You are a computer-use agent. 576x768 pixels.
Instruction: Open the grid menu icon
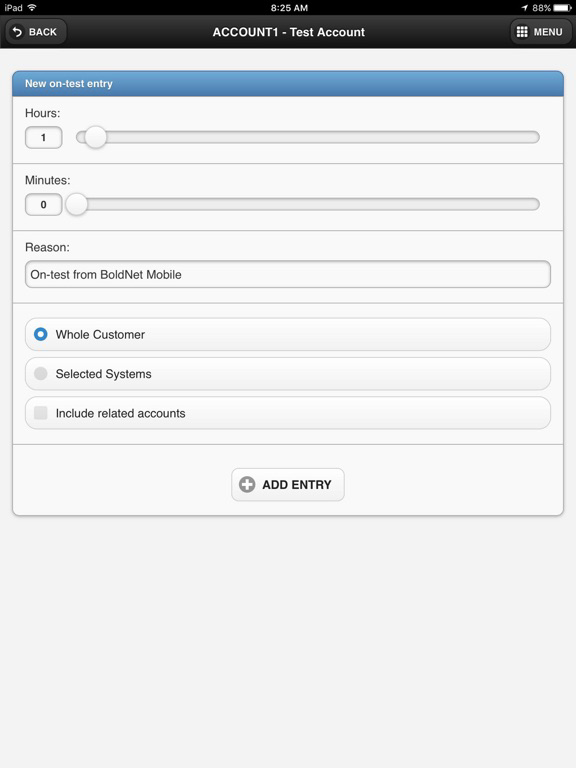522,32
